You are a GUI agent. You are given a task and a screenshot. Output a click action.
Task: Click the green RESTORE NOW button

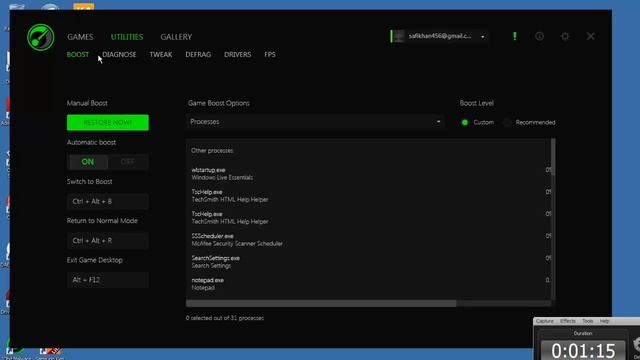pyautogui.click(x=108, y=122)
